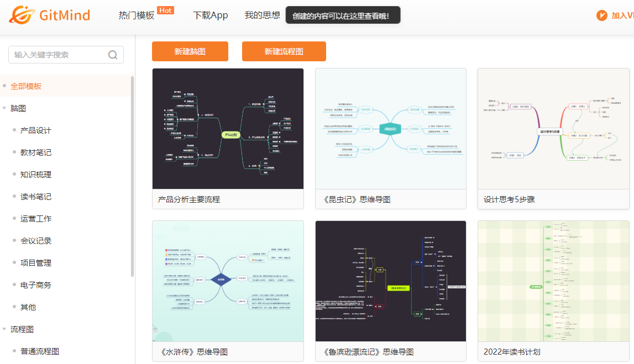Screen dimensions: 634x364
Task: Collapse the 流程图 category arrow
Action: pyautogui.click(x=4, y=329)
